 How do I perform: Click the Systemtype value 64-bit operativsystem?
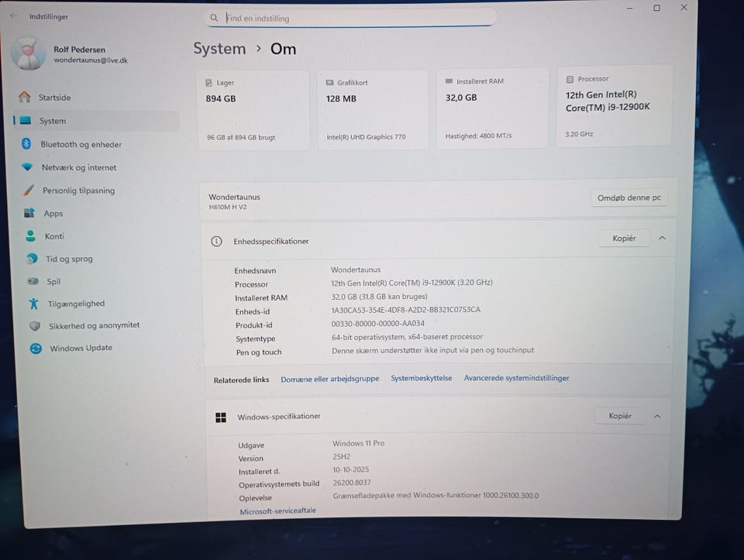(407, 337)
